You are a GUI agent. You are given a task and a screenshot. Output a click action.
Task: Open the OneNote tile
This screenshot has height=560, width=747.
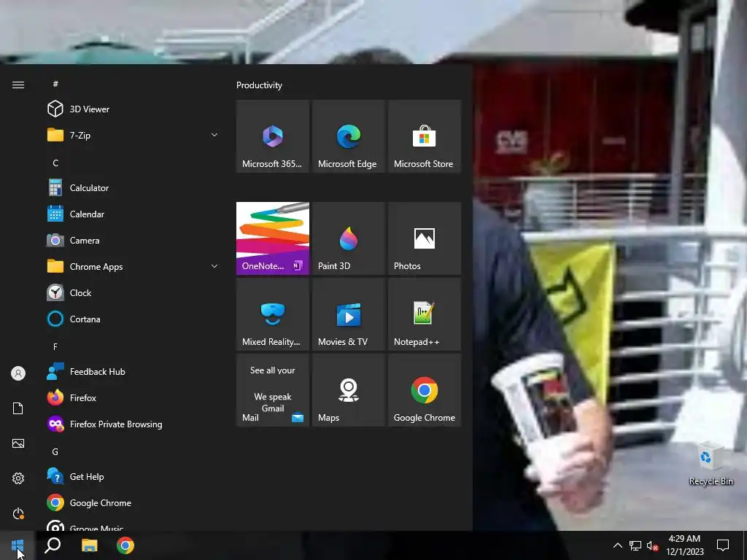[273, 238]
